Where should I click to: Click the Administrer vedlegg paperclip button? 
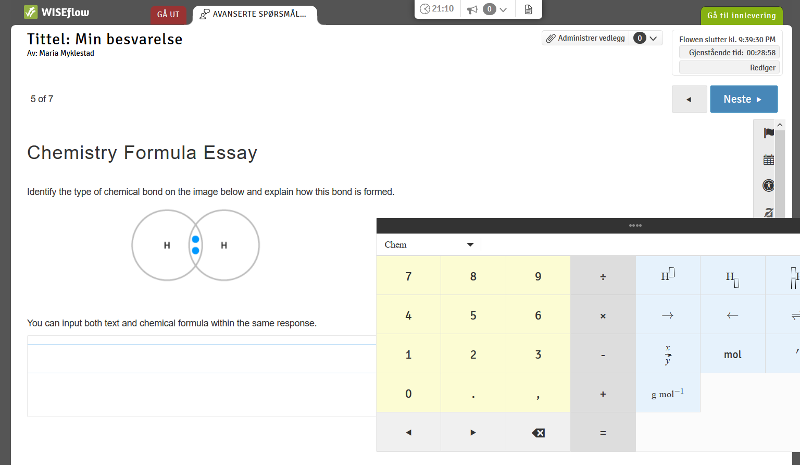click(585, 38)
